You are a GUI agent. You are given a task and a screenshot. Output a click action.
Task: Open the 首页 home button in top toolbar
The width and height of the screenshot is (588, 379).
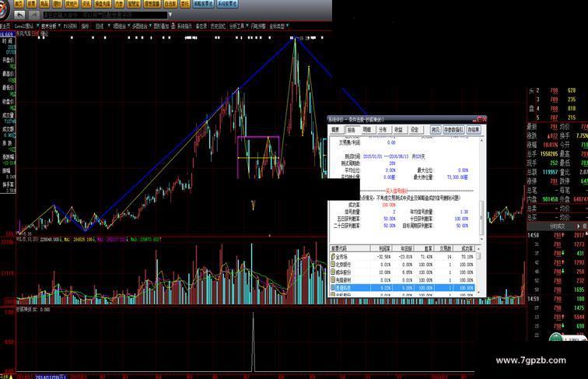pyautogui.click(x=19, y=4)
